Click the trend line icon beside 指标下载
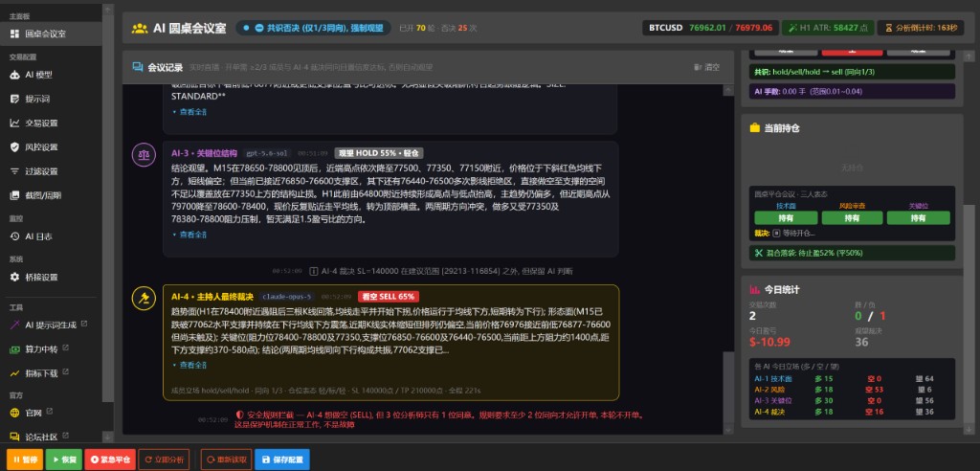The height and width of the screenshot is (471, 980). [14, 373]
